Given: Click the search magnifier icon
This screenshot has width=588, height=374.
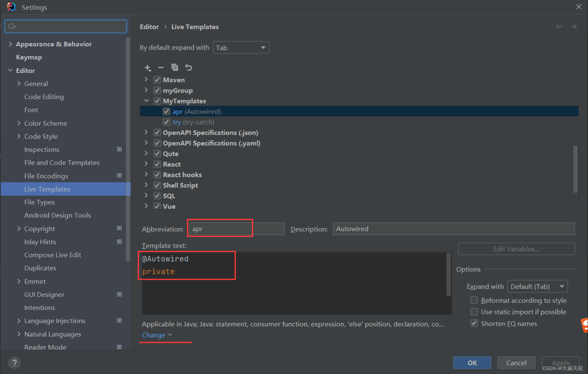Looking at the screenshot, I should (12, 27).
